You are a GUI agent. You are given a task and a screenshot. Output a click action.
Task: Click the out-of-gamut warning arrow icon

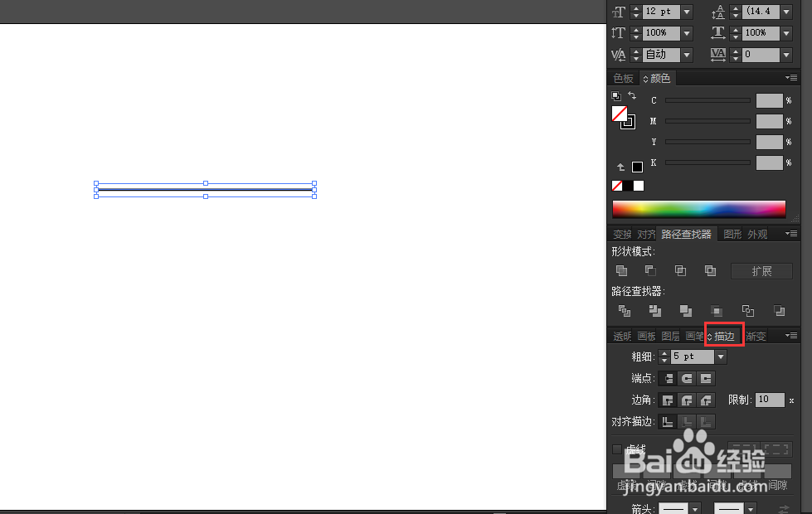[620, 167]
